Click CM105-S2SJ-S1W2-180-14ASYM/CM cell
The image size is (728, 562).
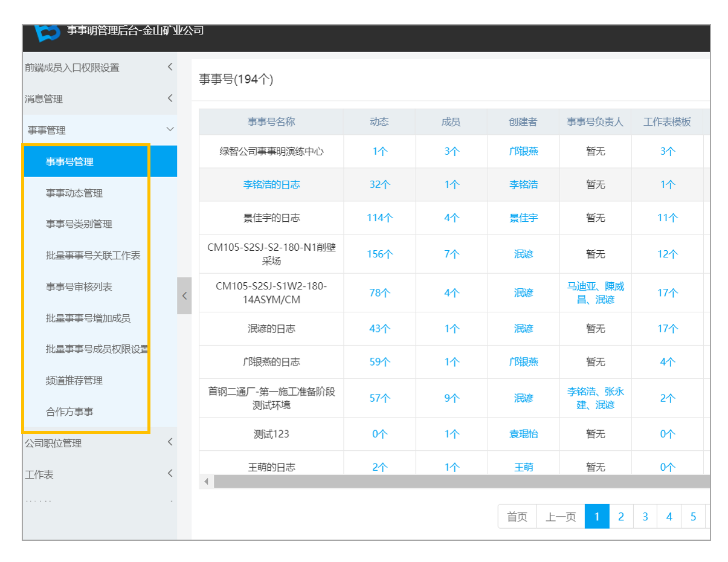[x=271, y=292]
